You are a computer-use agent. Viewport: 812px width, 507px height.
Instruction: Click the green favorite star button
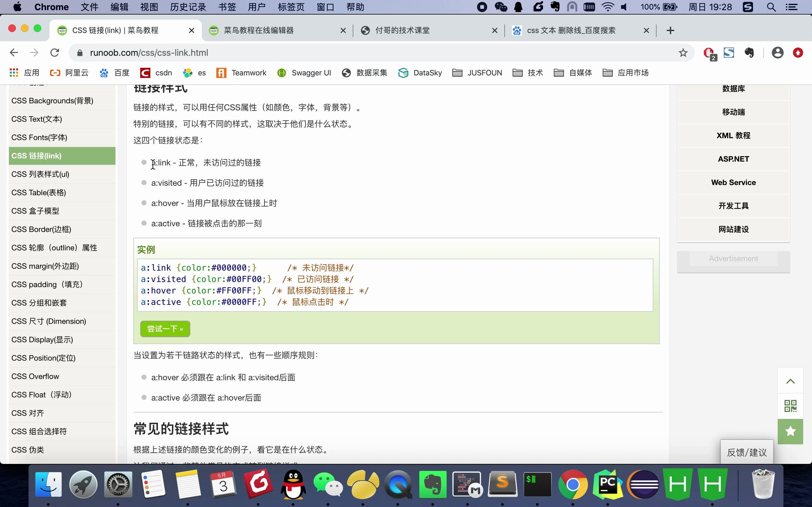(790, 431)
